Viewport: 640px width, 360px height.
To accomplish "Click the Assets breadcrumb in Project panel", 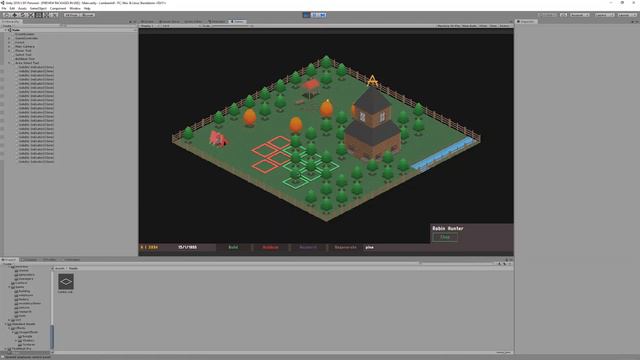I will point(60,268).
